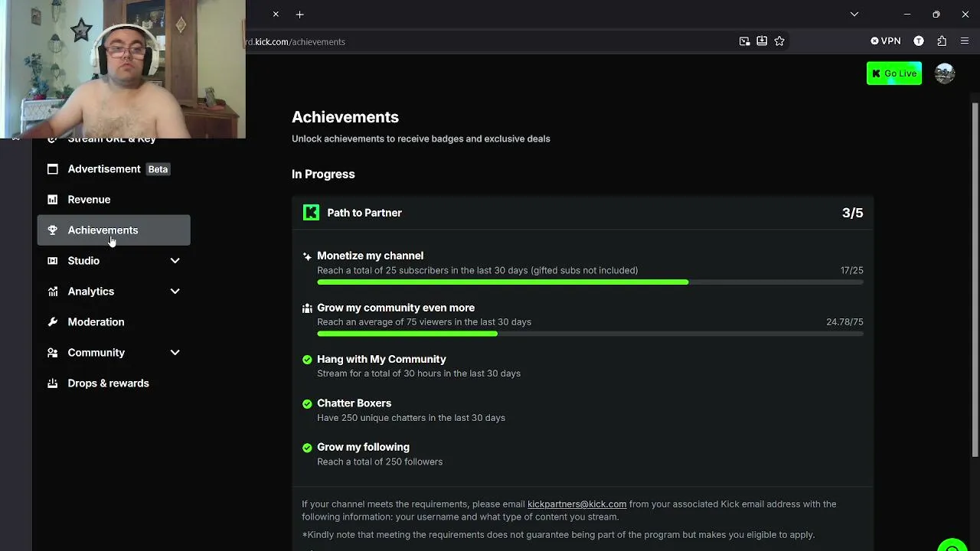Open the browser tab list dropdown
The height and width of the screenshot is (551, 980).
tap(854, 15)
